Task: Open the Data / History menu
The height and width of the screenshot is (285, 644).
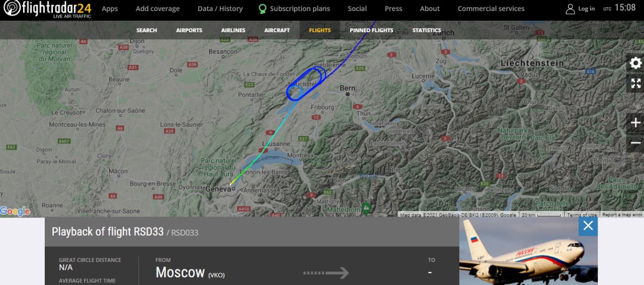Action: click(x=220, y=9)
